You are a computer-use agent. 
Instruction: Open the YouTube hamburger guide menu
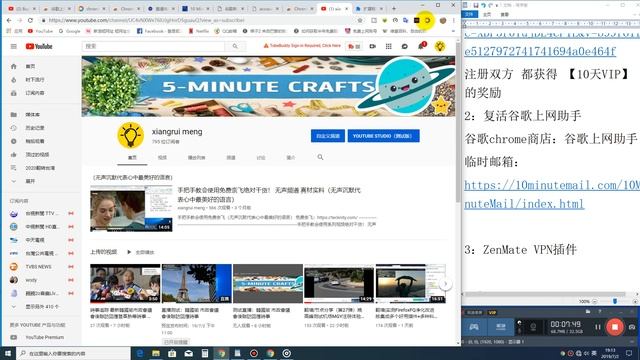(13, 47)
